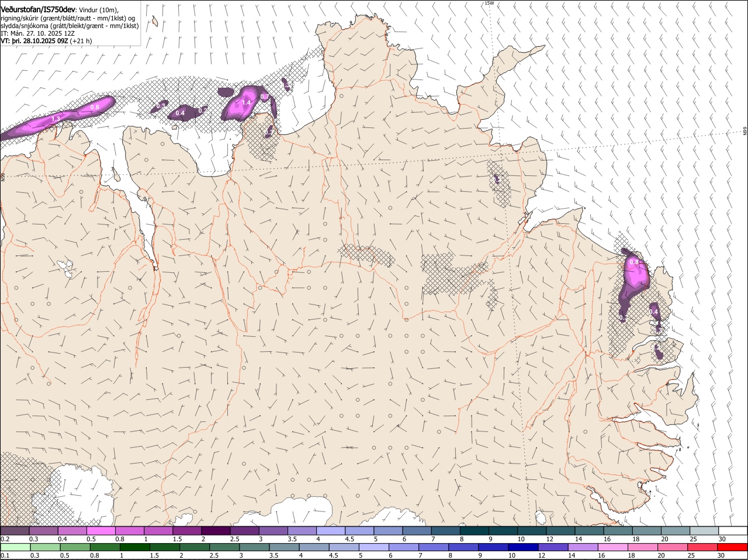Click the 0.3 label under the bottom legend row
748x560 pixels.
34,556
